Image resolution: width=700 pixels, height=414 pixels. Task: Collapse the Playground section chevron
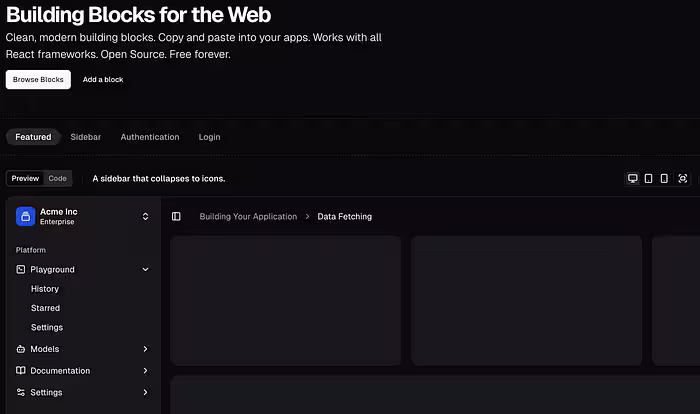click(145, 269)
